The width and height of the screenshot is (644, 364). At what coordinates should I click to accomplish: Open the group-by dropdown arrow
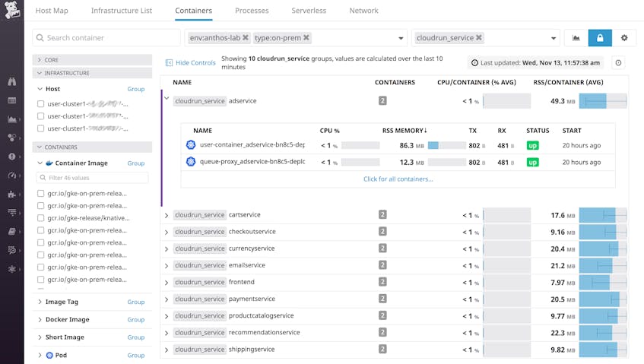click(x=554, y=38)
